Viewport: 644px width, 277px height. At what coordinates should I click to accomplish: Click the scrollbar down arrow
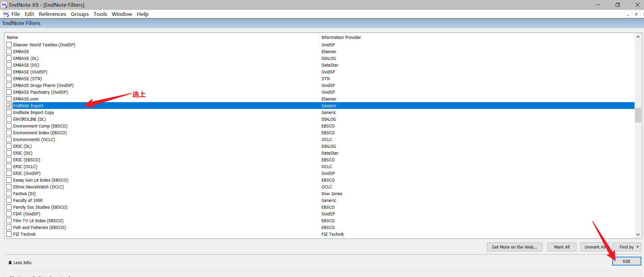click(638, 234)
